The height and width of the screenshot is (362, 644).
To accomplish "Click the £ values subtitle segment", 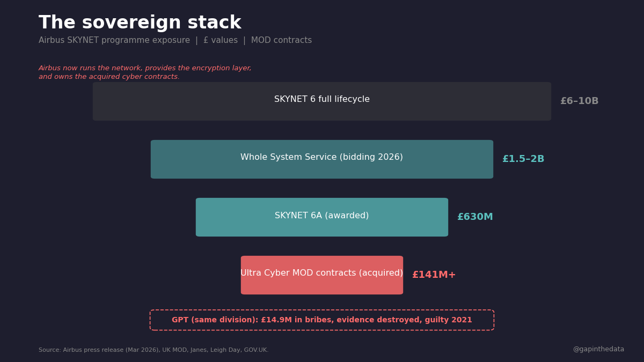I will (220, 41).
